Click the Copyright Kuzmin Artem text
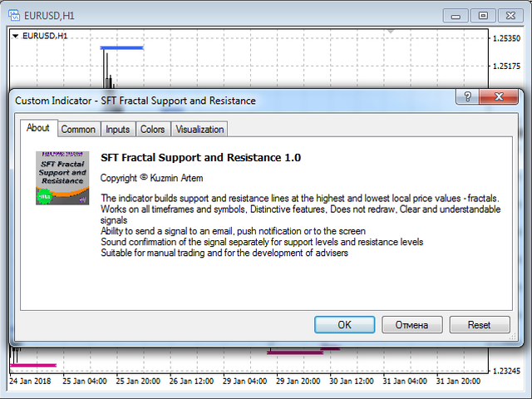 (x=151, y=178)
